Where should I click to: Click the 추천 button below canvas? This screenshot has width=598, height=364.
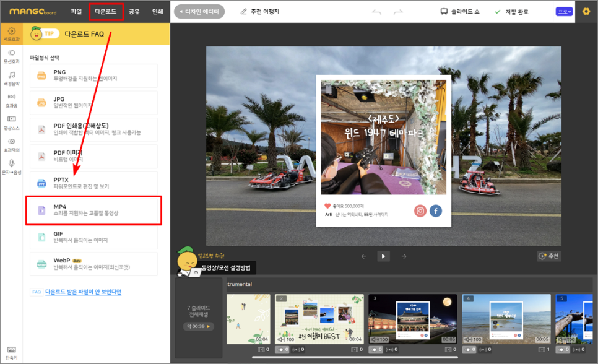548,256
